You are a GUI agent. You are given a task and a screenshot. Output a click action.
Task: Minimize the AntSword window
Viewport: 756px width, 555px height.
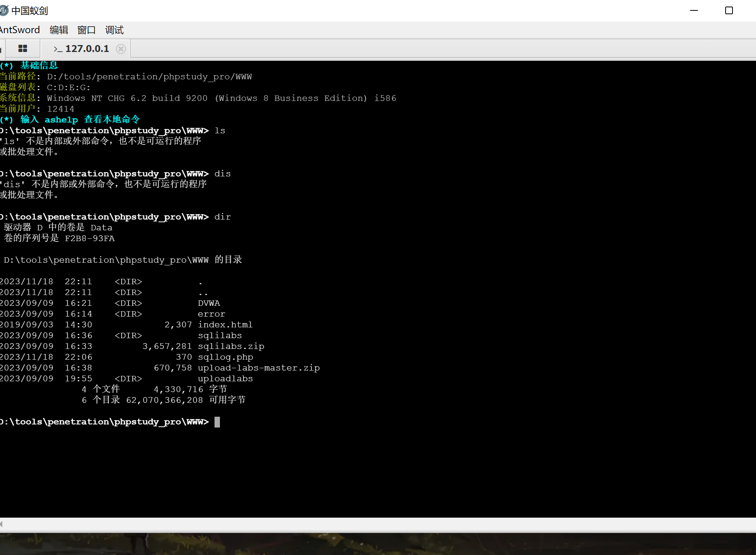point(694,10)
